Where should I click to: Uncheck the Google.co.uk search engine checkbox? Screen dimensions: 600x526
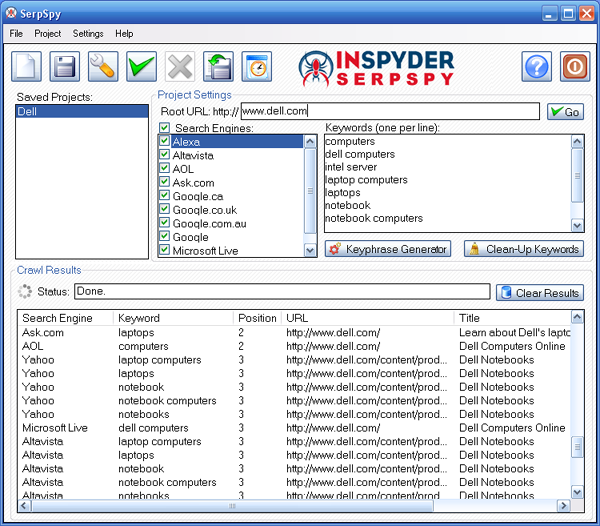165,209
